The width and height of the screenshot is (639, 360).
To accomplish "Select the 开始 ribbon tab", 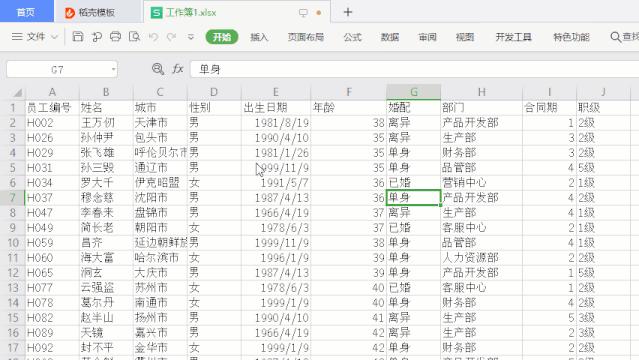I will pyautogui.click(x=222, y=37).
